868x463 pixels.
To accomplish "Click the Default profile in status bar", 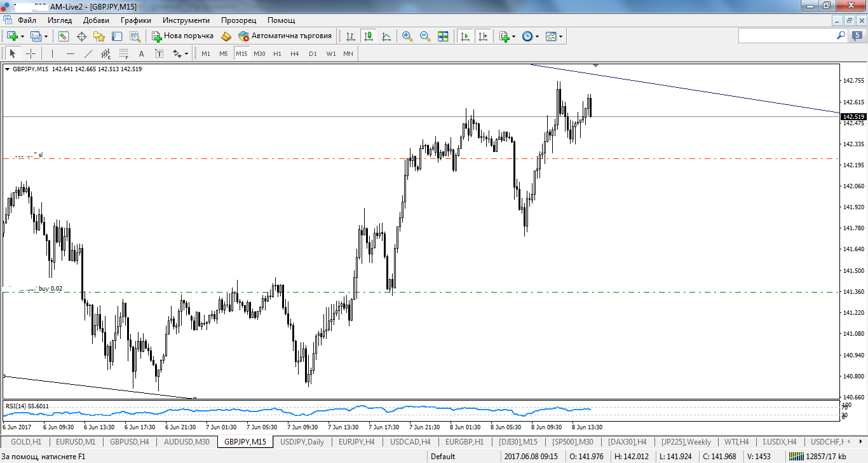I will click(x=443, y=456).
